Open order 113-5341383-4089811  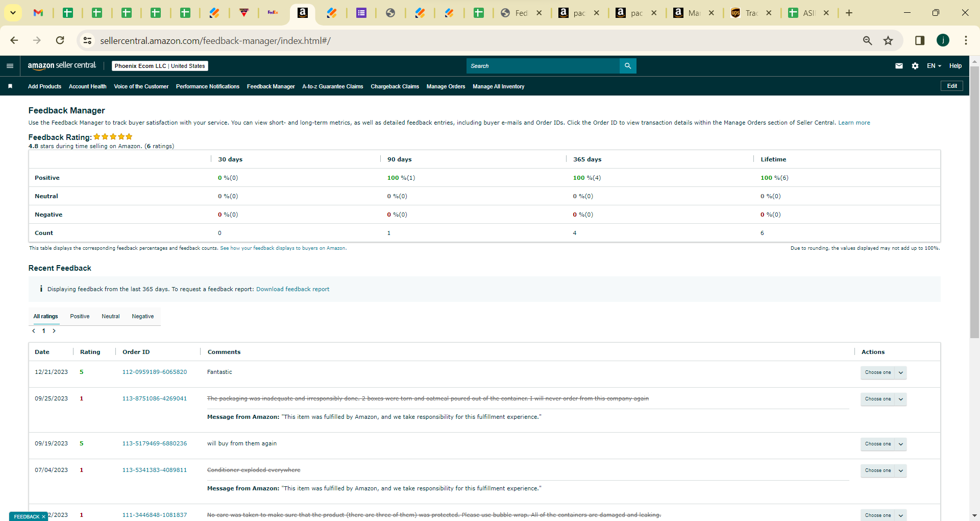(x=155, y=470)
